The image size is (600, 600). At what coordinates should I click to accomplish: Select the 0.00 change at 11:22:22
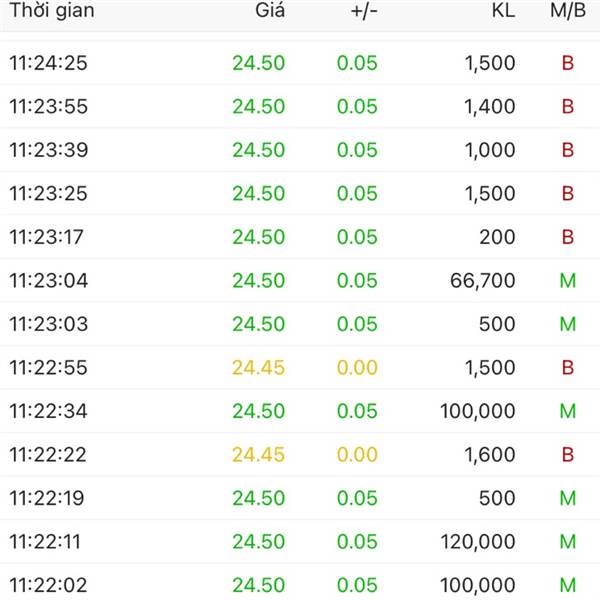click(x=357, y=455)
